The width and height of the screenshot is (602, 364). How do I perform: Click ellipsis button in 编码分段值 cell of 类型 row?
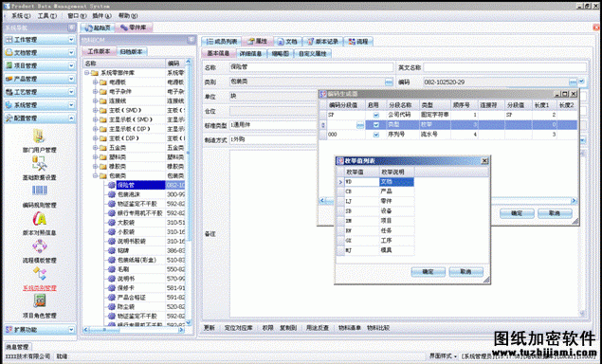(359, 125)
